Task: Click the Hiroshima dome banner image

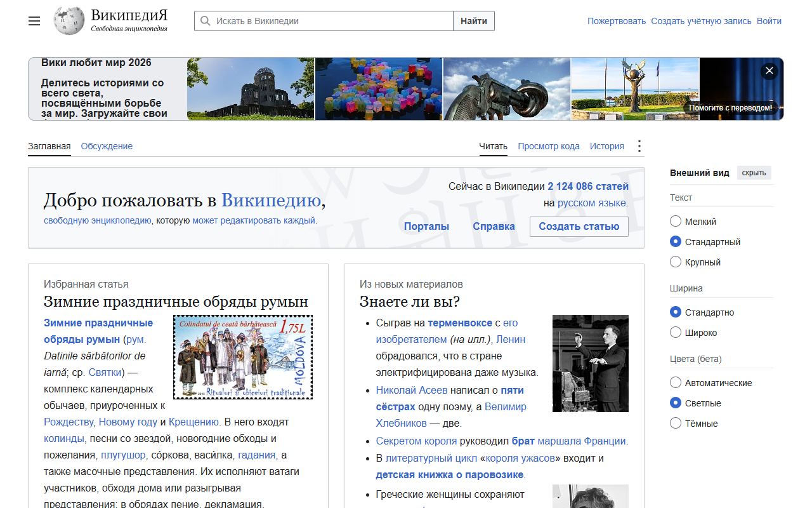Action: (251, 89)
